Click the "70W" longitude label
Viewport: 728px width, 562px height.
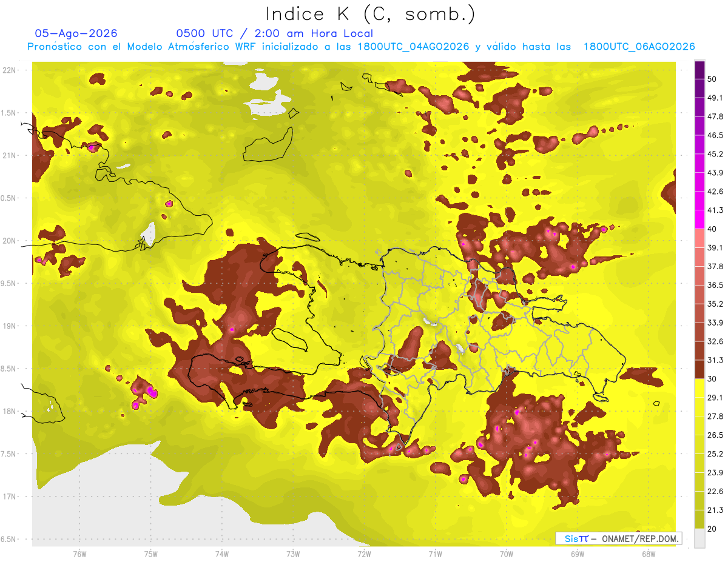pyautogui.click(x=506, y=554)
